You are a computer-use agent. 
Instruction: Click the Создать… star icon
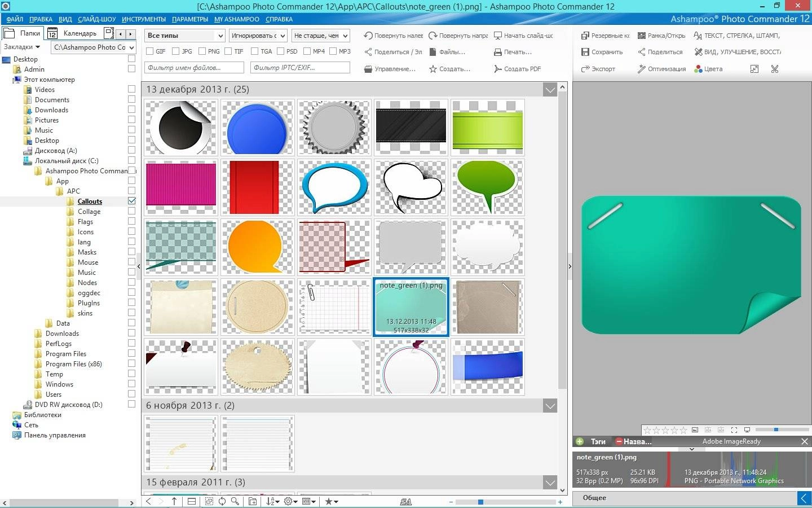click(433, 69)
